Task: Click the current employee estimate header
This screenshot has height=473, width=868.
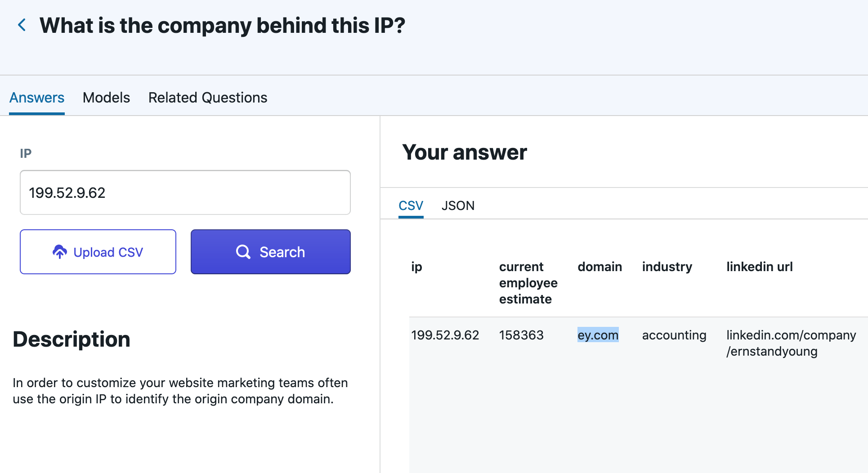Action: pos(528,283)
